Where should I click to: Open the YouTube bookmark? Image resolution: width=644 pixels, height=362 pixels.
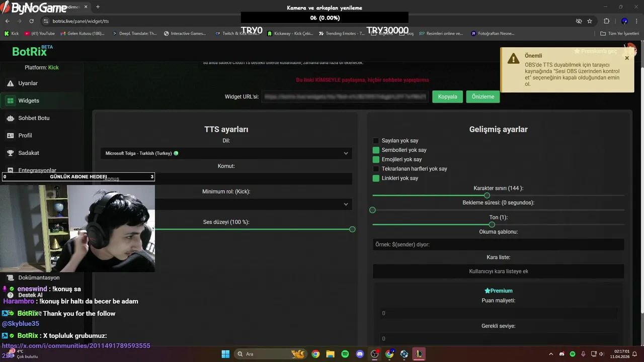[x=39, y=34]
